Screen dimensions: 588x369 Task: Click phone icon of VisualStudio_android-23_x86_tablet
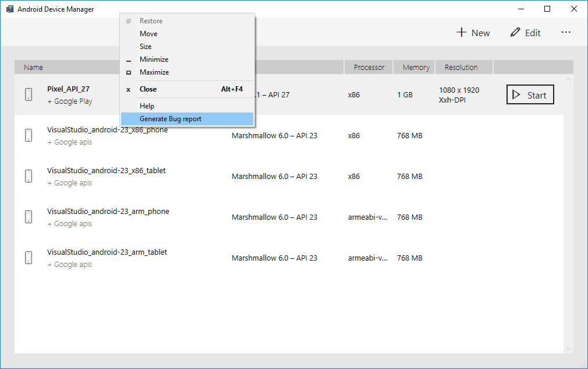pyautogui.click(x=29, y=176)
